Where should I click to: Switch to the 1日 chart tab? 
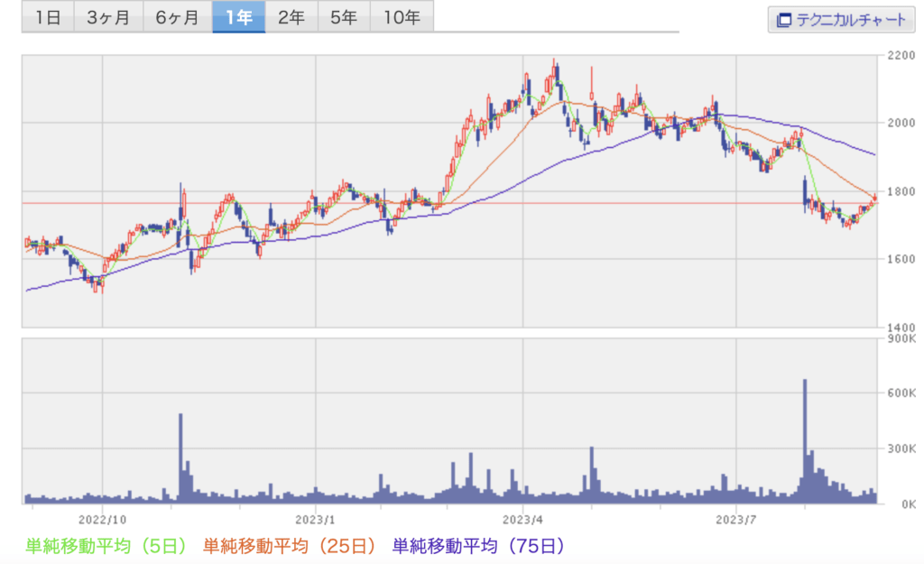[x=48, y=17]
